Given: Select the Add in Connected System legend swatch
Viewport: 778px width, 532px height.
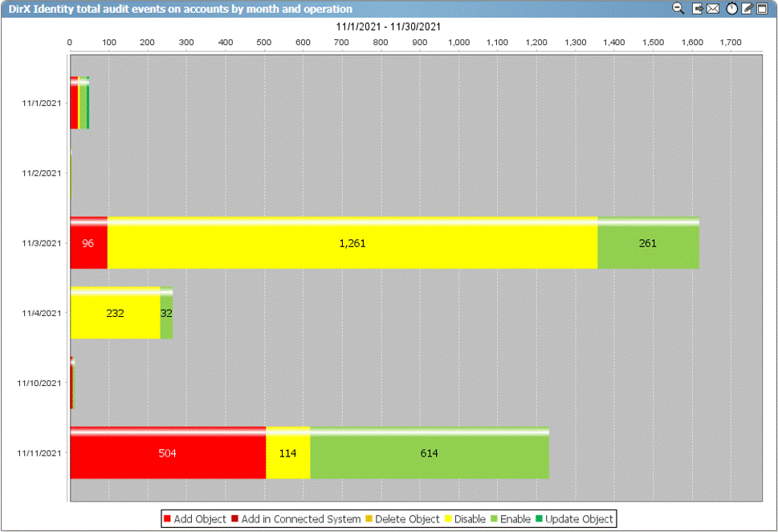Looking at the screenshot, I should 235,519.
